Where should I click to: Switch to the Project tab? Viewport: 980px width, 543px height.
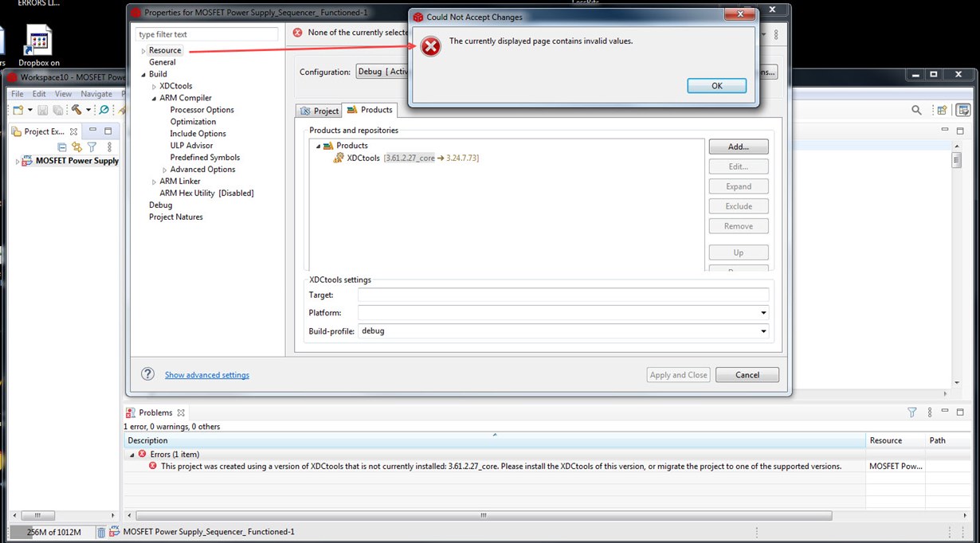(x=319, y=111)
